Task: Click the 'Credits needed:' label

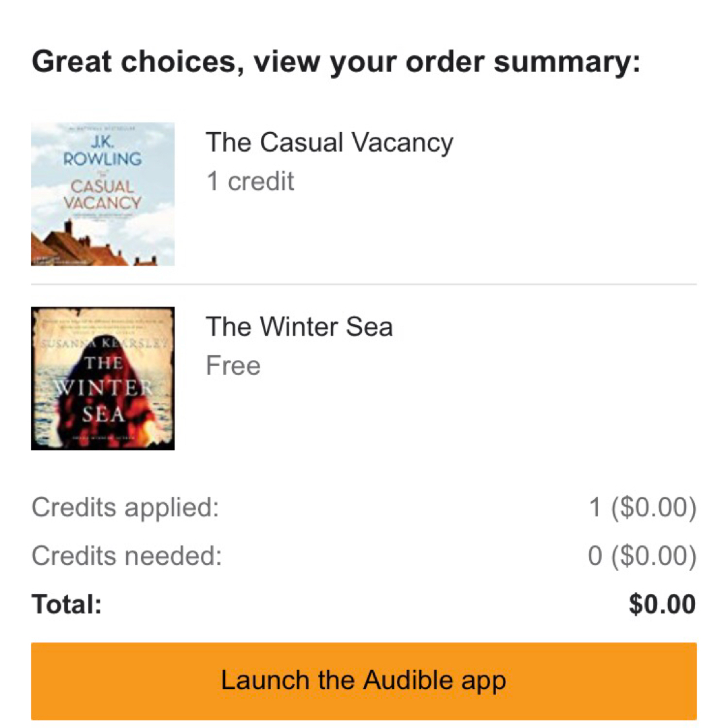Action: click(x=127, y=556)
